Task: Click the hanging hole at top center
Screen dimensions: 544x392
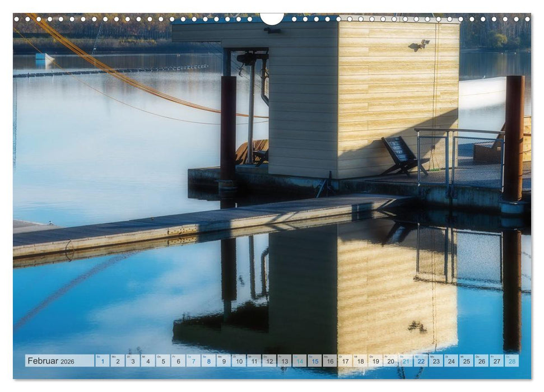Action: click(x=272, y=18)
